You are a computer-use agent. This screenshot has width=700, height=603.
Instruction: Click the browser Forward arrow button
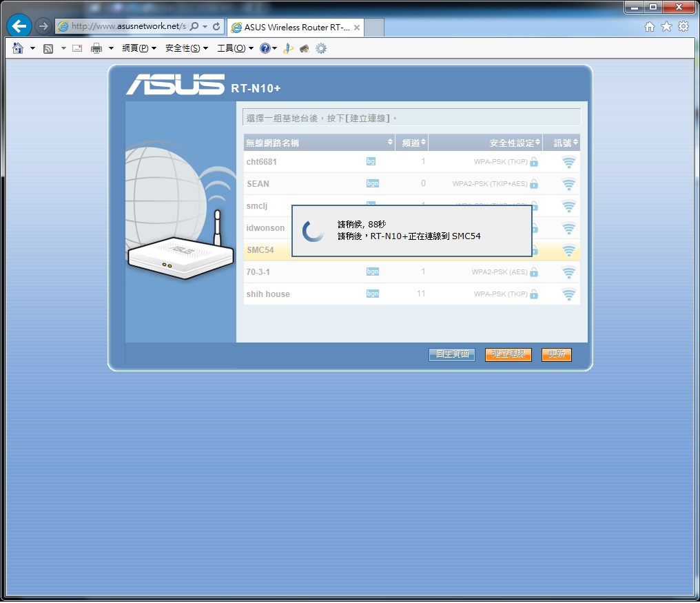43,26
